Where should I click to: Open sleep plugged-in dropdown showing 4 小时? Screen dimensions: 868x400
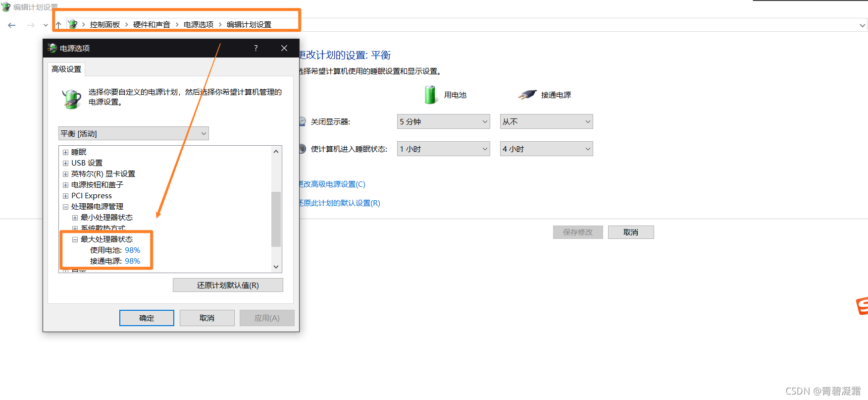(546, 149)
